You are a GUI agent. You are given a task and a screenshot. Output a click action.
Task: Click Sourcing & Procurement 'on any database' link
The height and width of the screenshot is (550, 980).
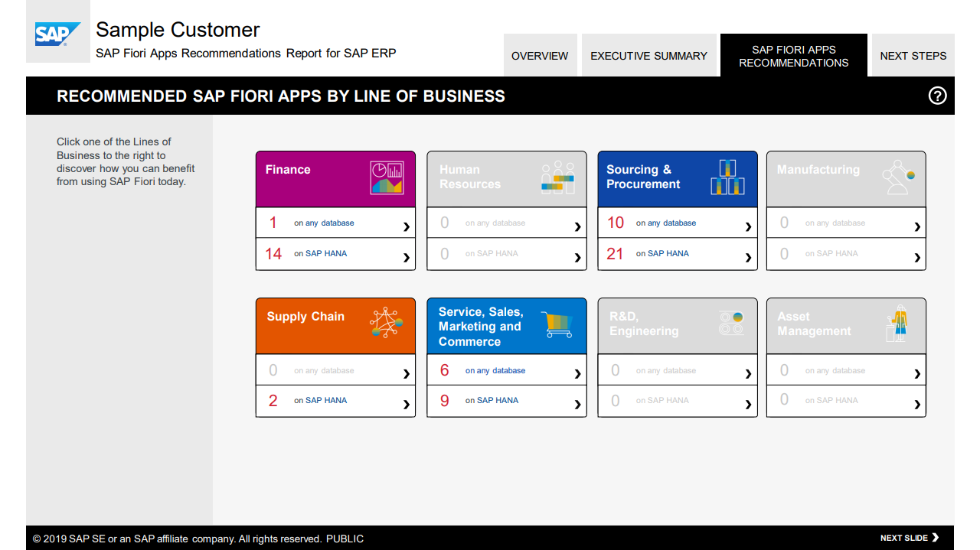pos(666,223)
